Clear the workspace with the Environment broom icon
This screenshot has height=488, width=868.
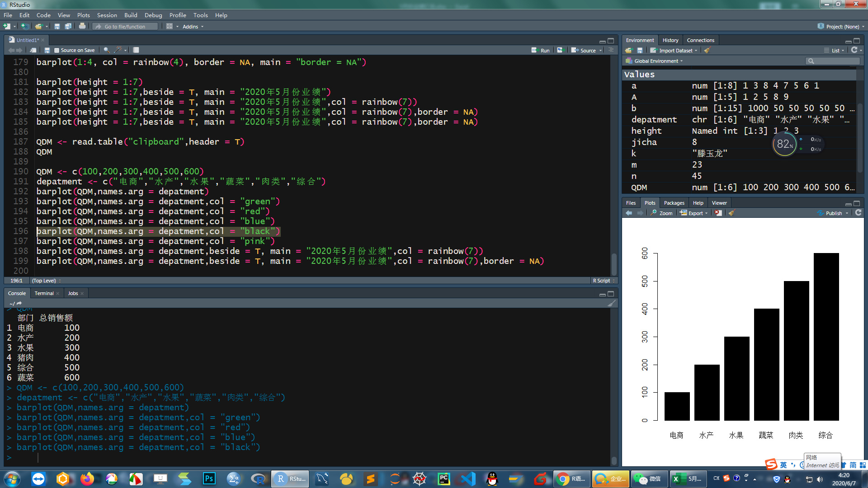click(708, 51)
